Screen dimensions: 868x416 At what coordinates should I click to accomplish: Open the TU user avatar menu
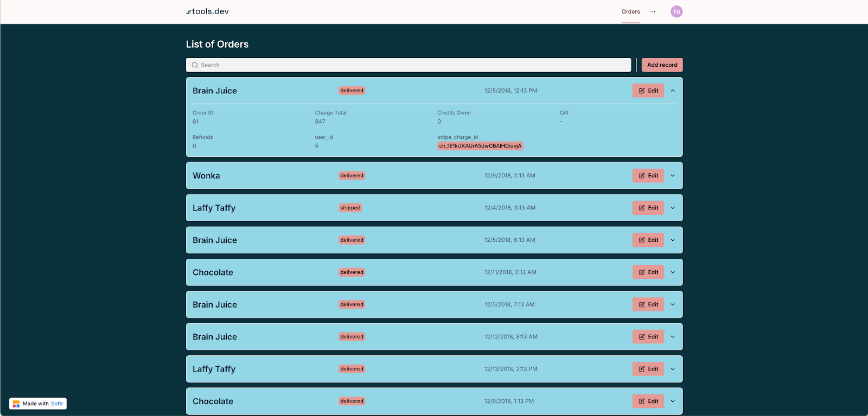click(676, 11)
